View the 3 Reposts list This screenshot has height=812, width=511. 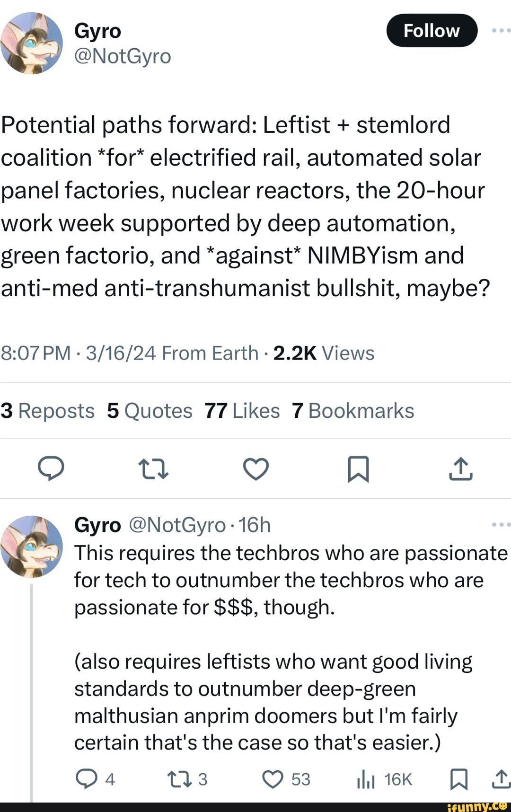point(48,411)
